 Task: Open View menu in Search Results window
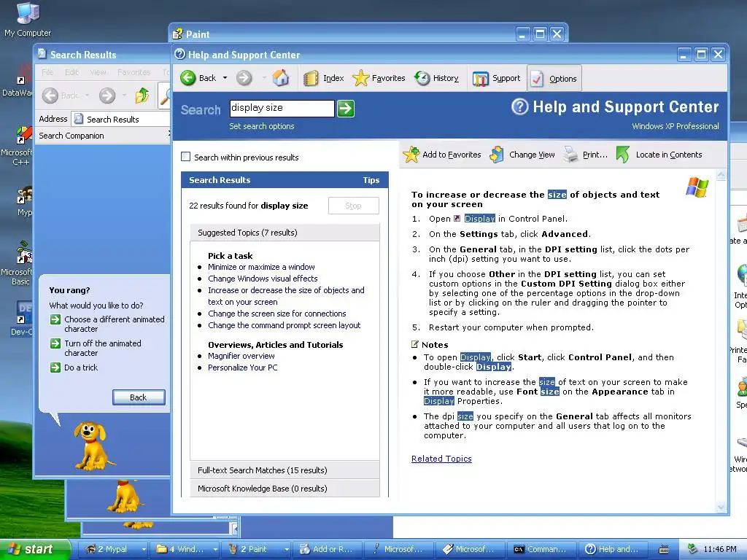98,72
